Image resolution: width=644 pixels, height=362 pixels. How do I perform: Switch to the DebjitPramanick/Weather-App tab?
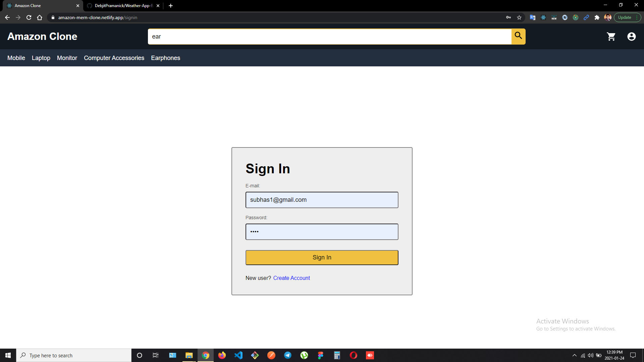click(123, 6)
